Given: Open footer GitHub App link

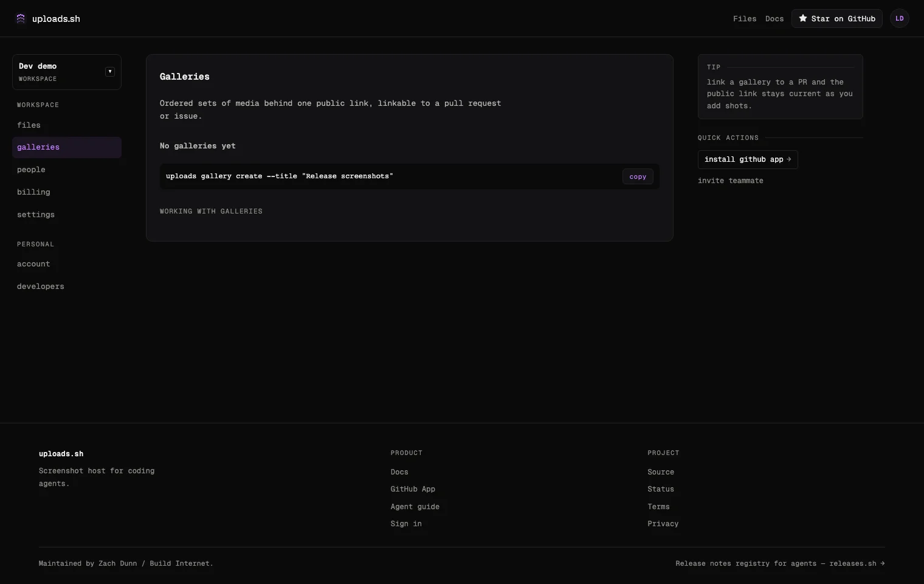Looking at the screenshot, I should pyautogui.click(x=413, y=489).
